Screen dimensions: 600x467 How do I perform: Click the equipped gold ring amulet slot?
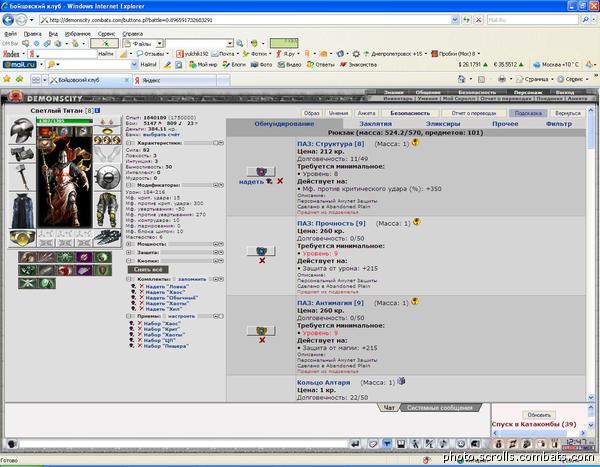point(108,129)
